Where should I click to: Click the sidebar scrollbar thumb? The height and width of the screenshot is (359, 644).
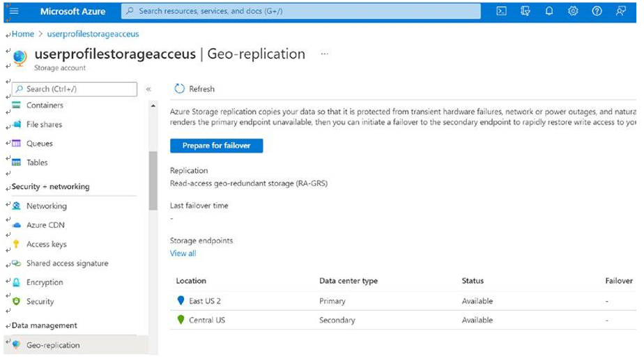153,181
